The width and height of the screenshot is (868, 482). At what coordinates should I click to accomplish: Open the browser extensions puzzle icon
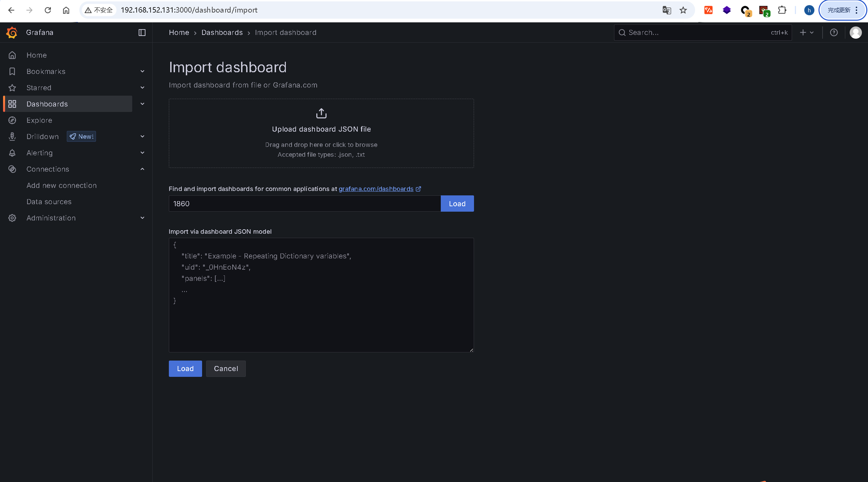coord(782,10)
